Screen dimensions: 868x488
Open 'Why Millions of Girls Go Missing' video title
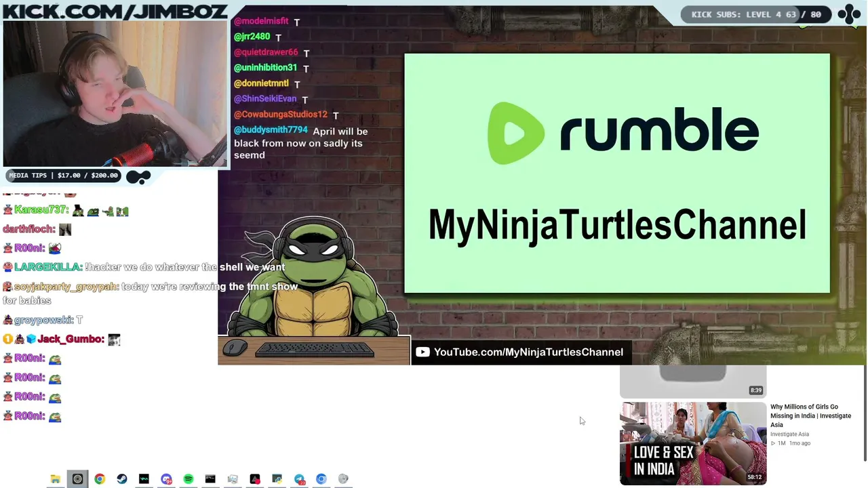pyautogui.click(x=810, y=415)
